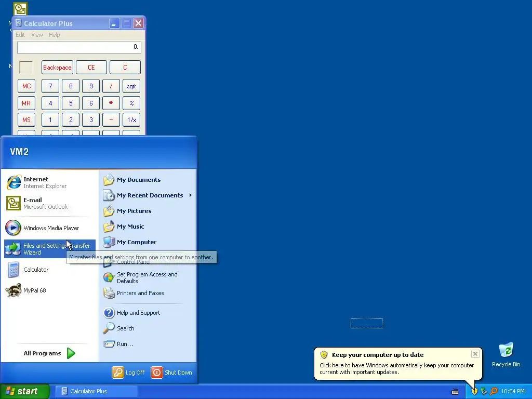Open Search from Start menu

point(148,328)
